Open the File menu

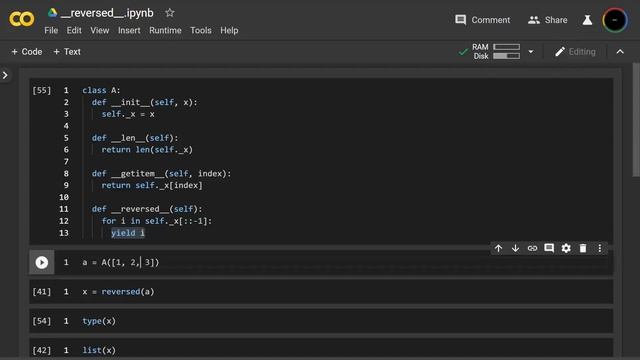pyautogui.click(x=51, y=30)
